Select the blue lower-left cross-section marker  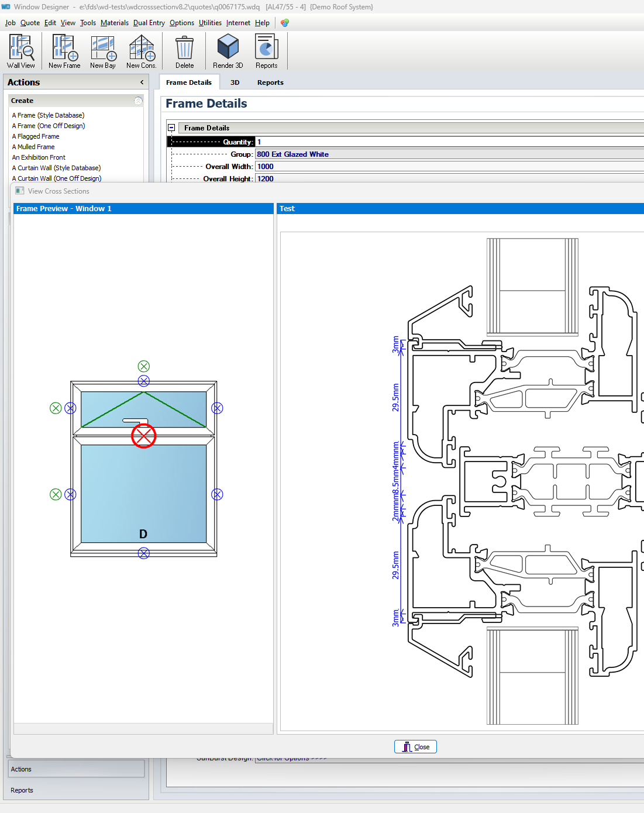(x=70, y=494)
